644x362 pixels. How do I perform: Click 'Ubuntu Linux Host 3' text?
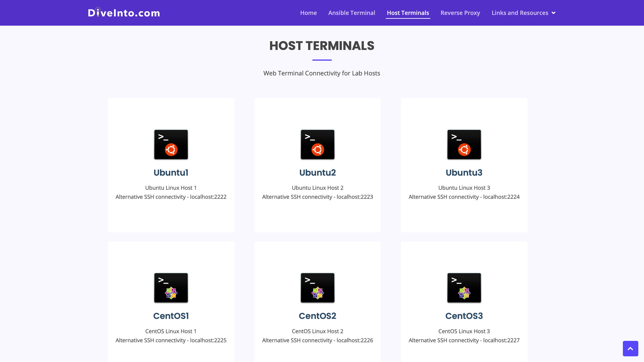(464, 188)
